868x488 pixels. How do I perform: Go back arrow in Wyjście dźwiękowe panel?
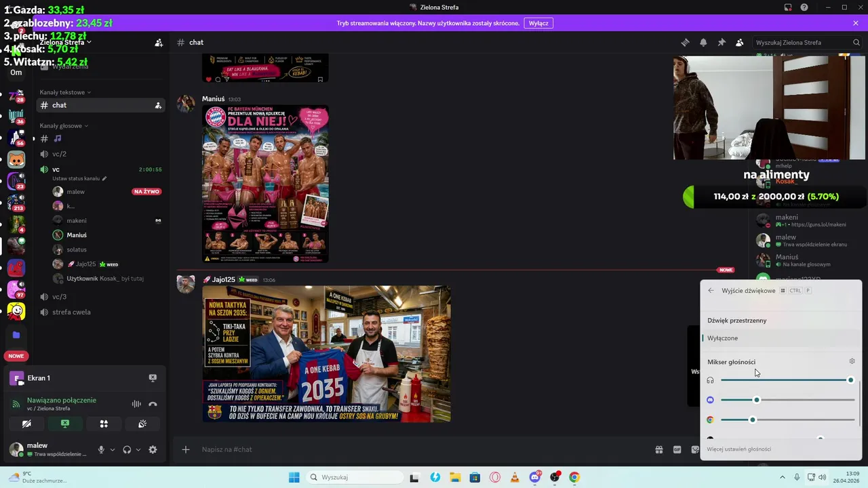click(x=711, y=291)
